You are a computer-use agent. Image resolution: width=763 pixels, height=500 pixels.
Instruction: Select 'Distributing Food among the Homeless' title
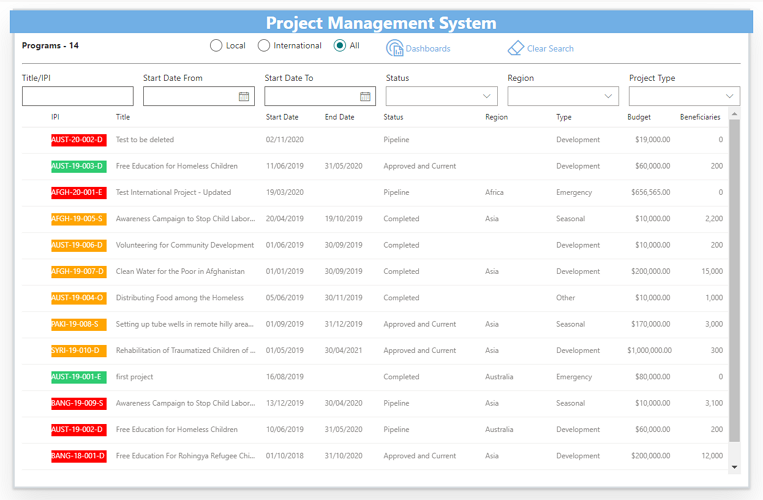(180, 298)
